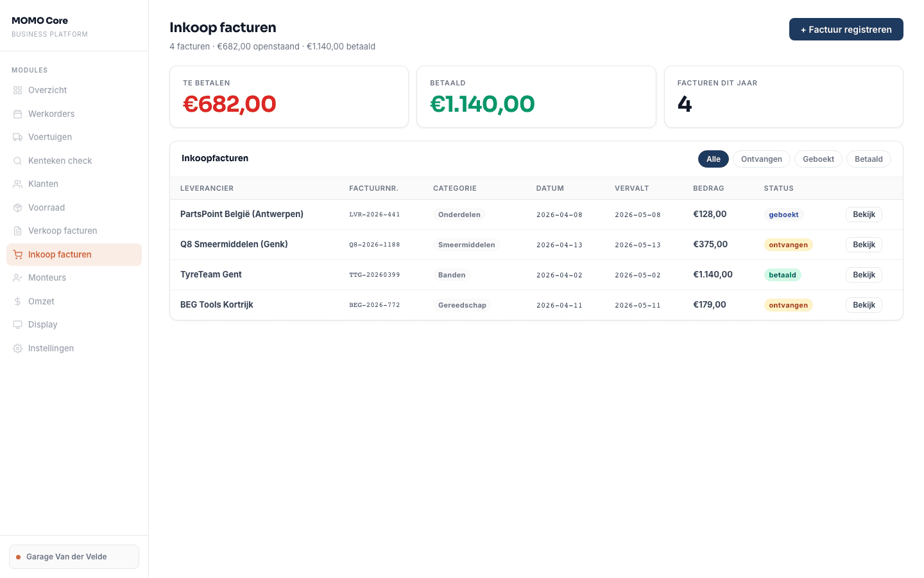Click the Kenteken check magnifier icon

[18, 161]
